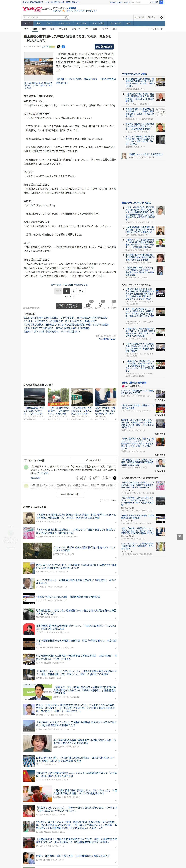
Task: Share the first comment on X
Action: point(115,478)
